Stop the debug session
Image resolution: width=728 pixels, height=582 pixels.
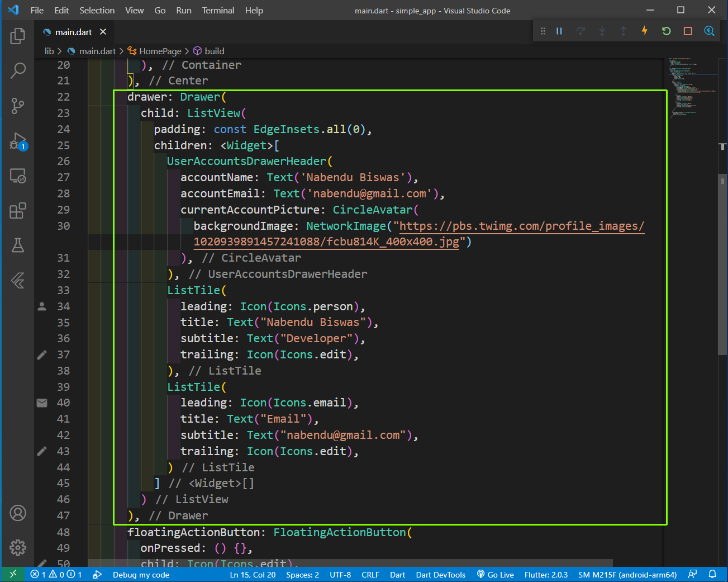688,31
